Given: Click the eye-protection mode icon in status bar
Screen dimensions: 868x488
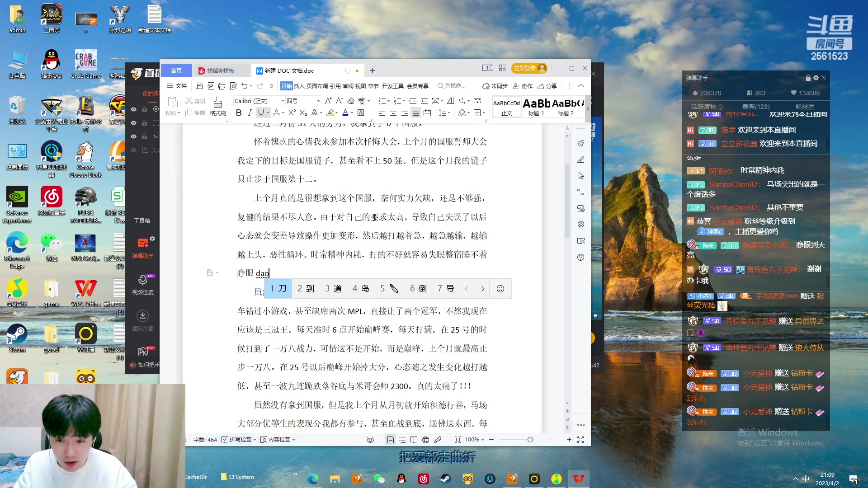Looking at the screenshot, I should tap(370, 439).
